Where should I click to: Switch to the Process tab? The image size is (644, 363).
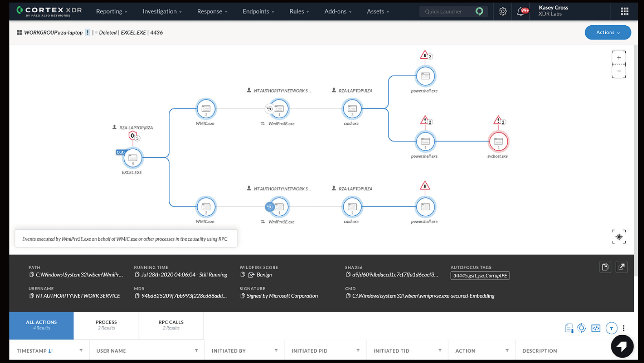pos(106,325)
